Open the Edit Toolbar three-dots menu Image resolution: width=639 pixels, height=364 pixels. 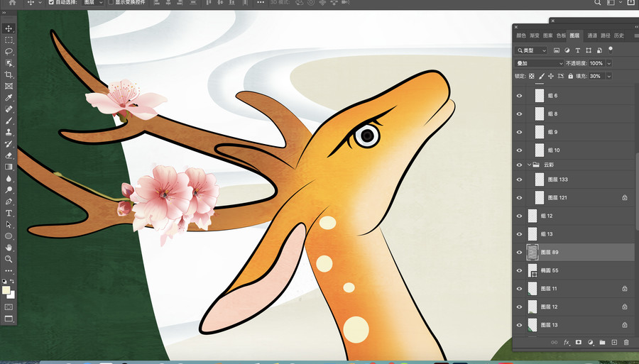click(x=9, y=270)
